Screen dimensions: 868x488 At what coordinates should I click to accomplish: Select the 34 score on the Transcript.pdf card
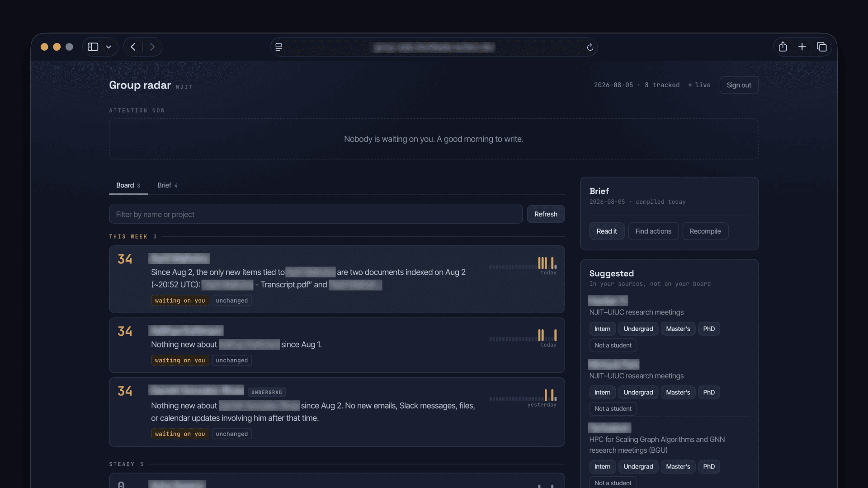click(125, 259)
